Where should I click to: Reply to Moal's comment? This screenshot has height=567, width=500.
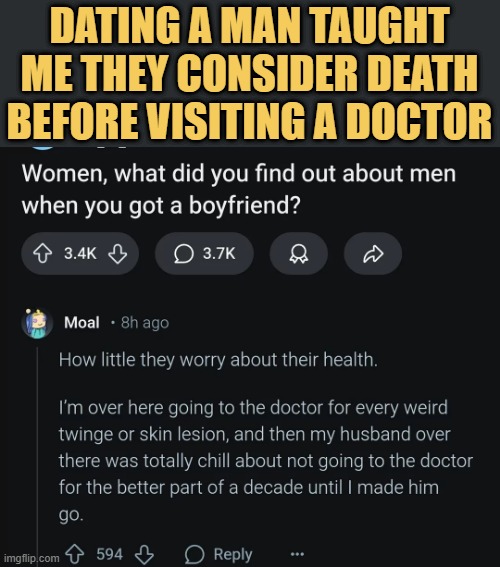coord(218,554)
